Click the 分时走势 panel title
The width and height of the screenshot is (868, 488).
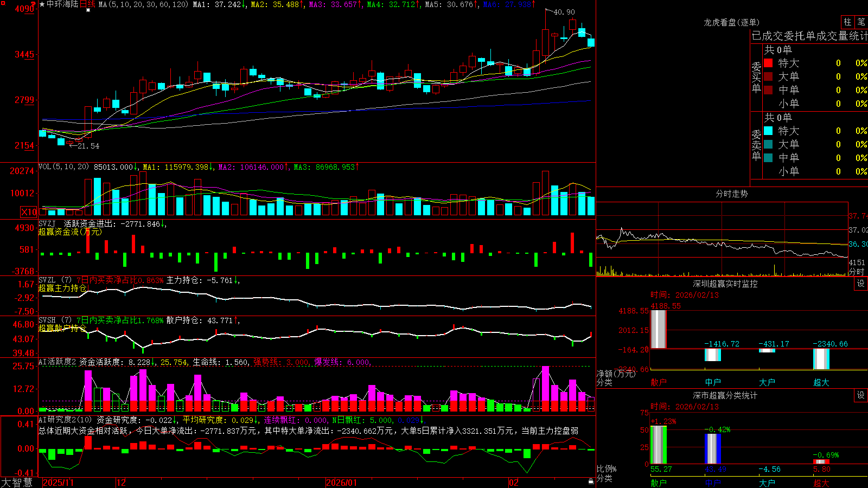(731, 194)
